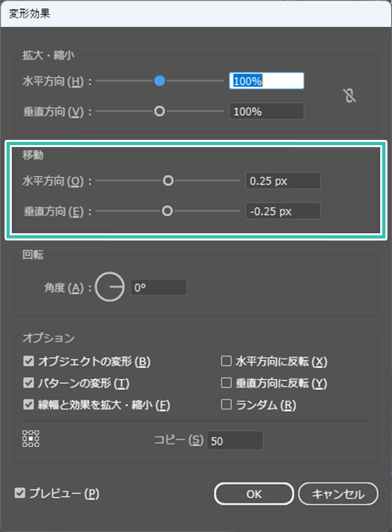Toggle 線幅と効果を拡大・縮小 checkbox
Screen dimensions: 392x532
[x=29, y=405]
